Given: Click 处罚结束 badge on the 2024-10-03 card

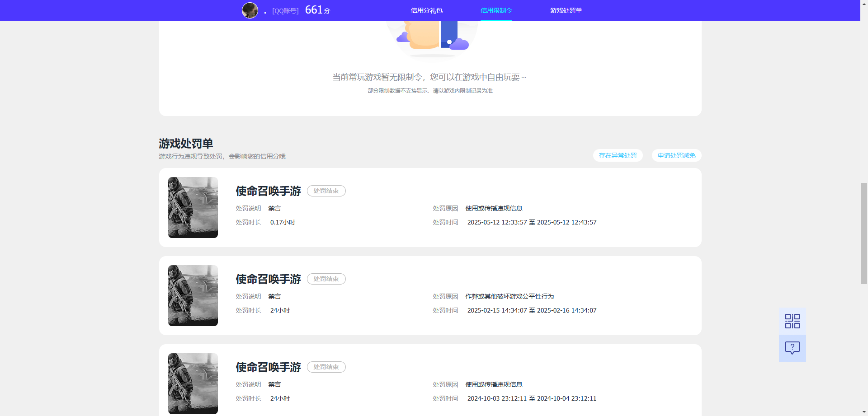Looking at the screenshot, I should [x=326, y=367].
